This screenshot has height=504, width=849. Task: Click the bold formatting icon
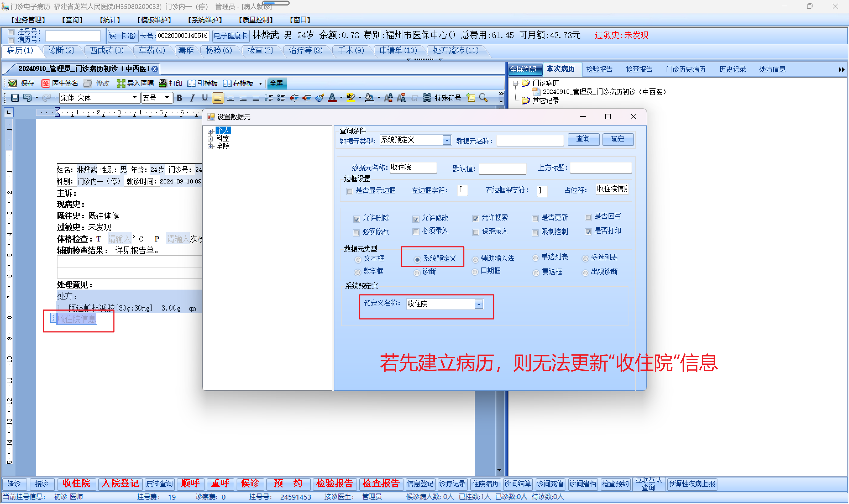click(x=180, y=98)
